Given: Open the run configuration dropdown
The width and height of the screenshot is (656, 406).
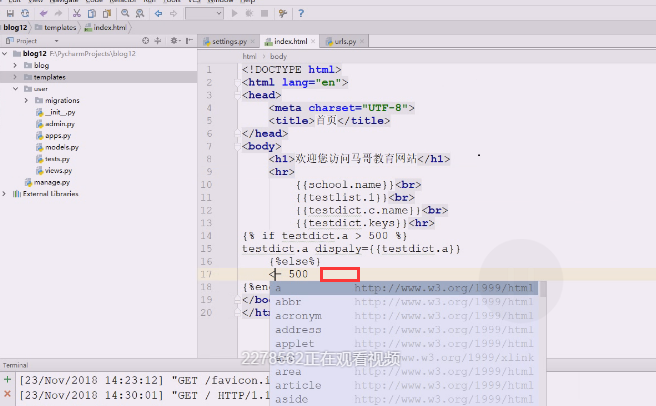Looking at the screenshot, I should (204, 13).
